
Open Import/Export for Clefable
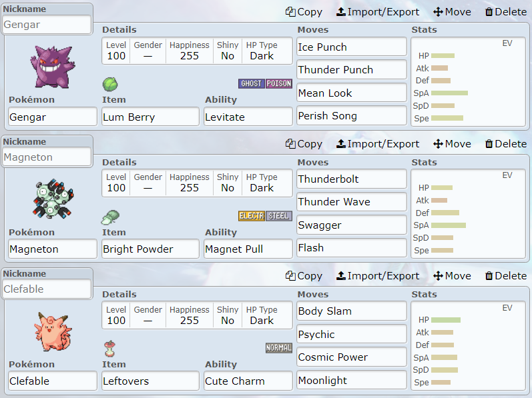coord(378,276)
